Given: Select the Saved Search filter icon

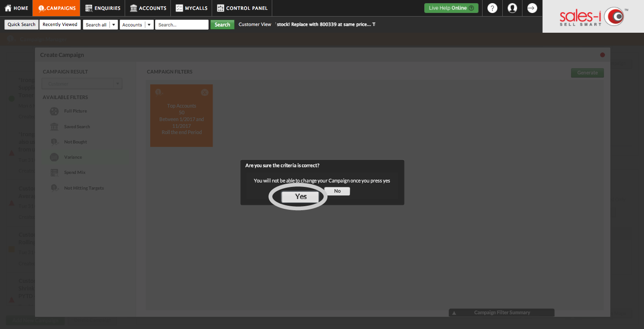Looking at the screenshot, I should 54,127.
